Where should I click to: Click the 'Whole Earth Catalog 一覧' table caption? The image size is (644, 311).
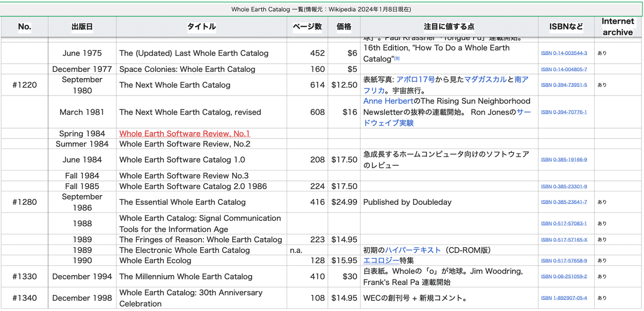[321, 9]
